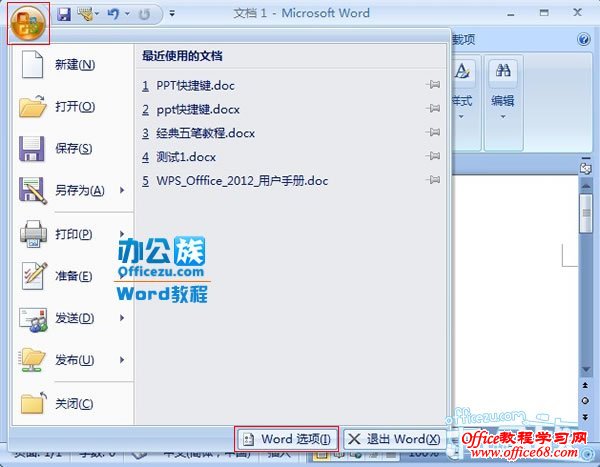Expand the Send (发送) submenu arrow

coord(122,317)
